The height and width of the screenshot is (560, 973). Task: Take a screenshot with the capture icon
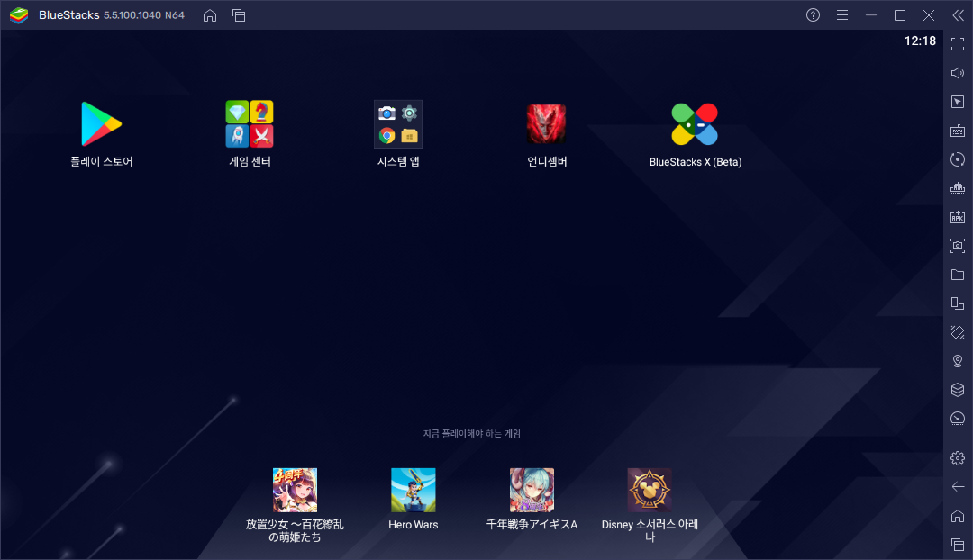pos(958,246)
